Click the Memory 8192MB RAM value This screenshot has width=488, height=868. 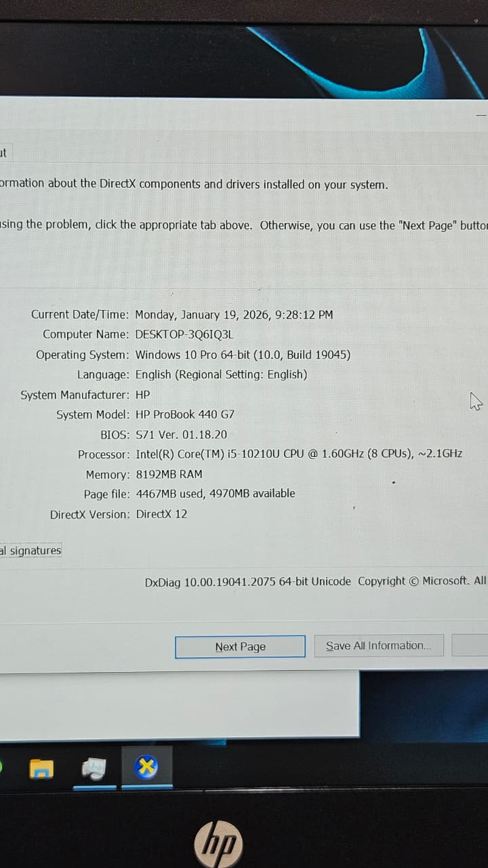pos(169,475)
